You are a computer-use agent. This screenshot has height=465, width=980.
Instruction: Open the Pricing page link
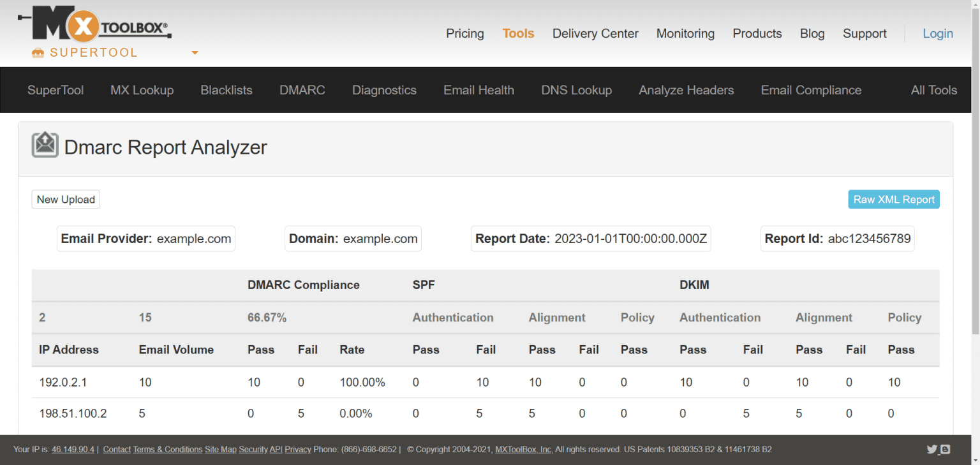[x=464, y=34]
